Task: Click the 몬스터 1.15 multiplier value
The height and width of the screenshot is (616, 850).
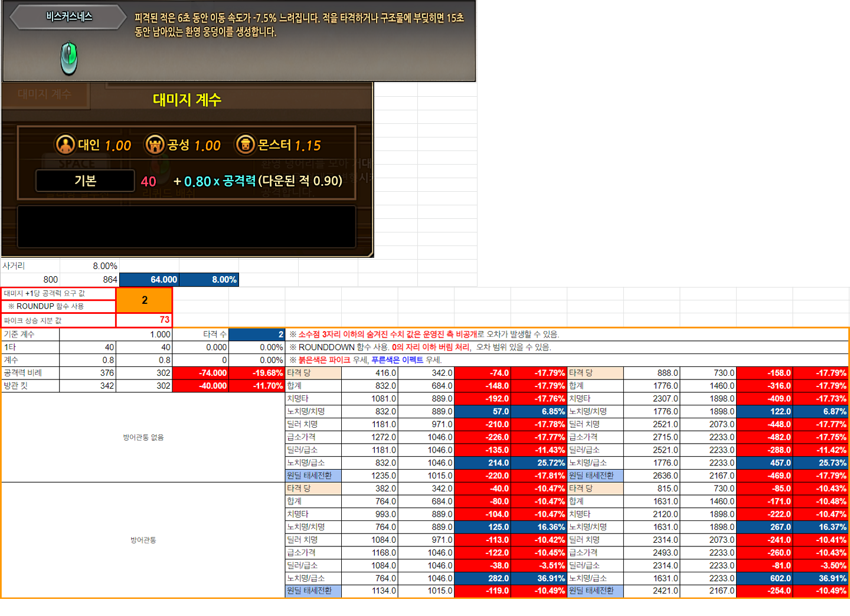Action: click(308, 146)
